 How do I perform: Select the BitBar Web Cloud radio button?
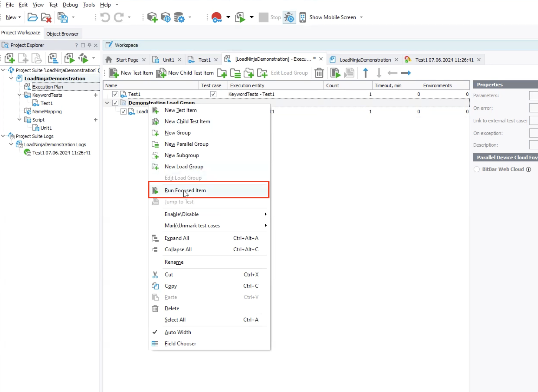point(477,169)
